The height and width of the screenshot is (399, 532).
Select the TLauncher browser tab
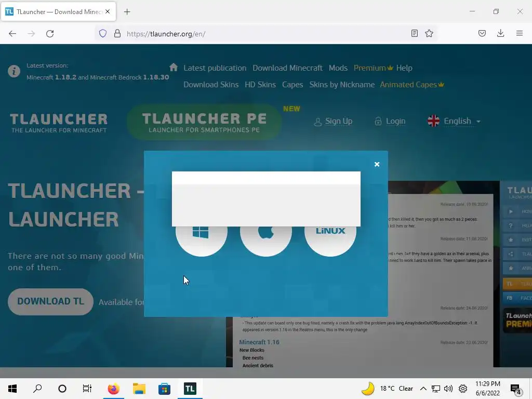[x=58, y=11]
